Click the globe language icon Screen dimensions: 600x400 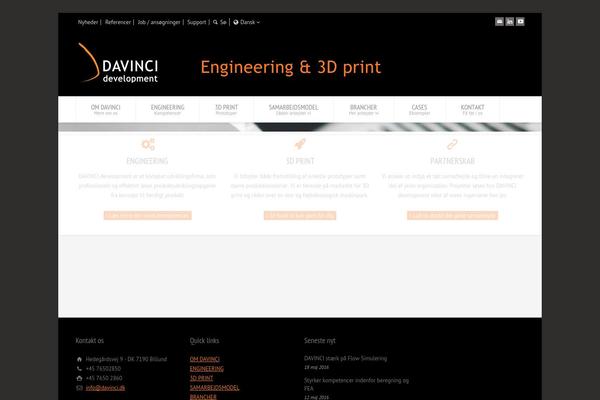(236, 22)
